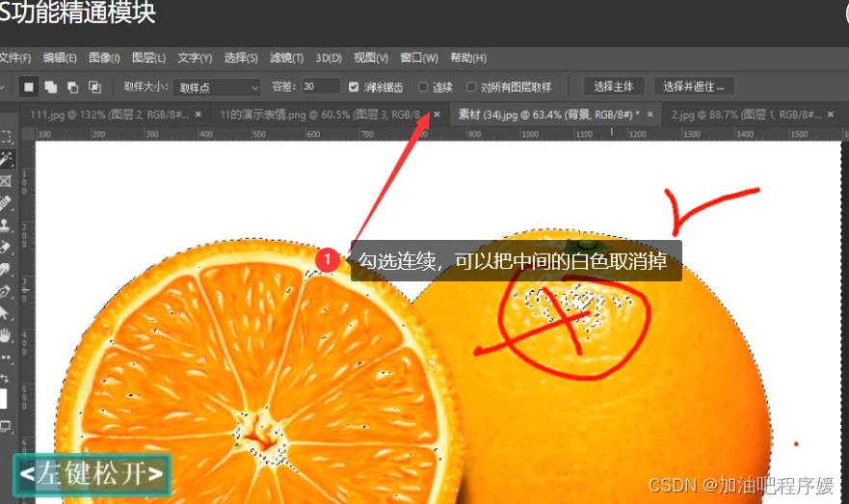
Task: Close the 素材 (34).jpg tab
Action: (650, 115)
